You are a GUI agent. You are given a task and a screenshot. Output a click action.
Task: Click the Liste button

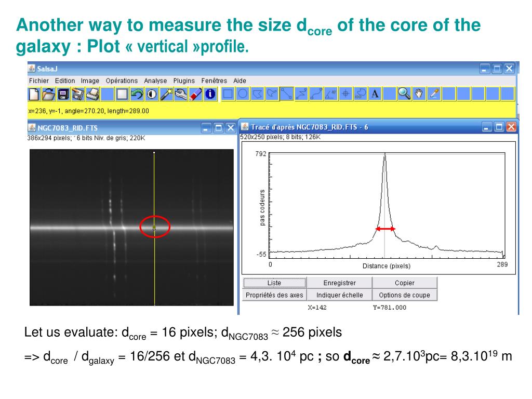274,283
